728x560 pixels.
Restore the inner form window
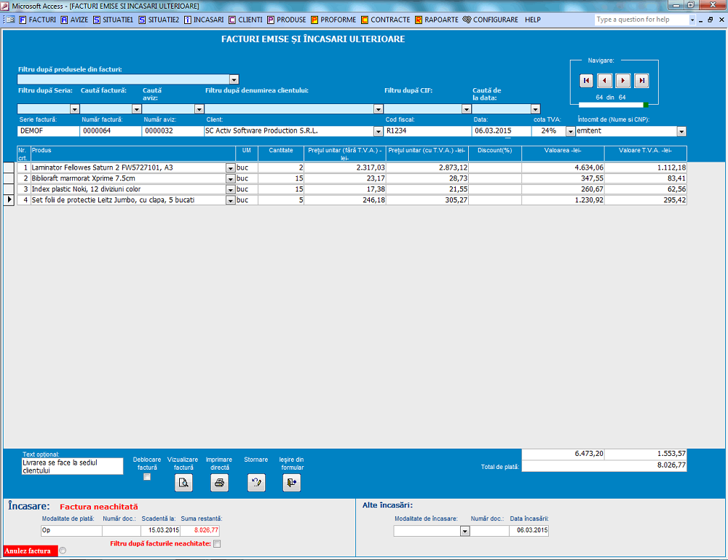click(711, 20)
